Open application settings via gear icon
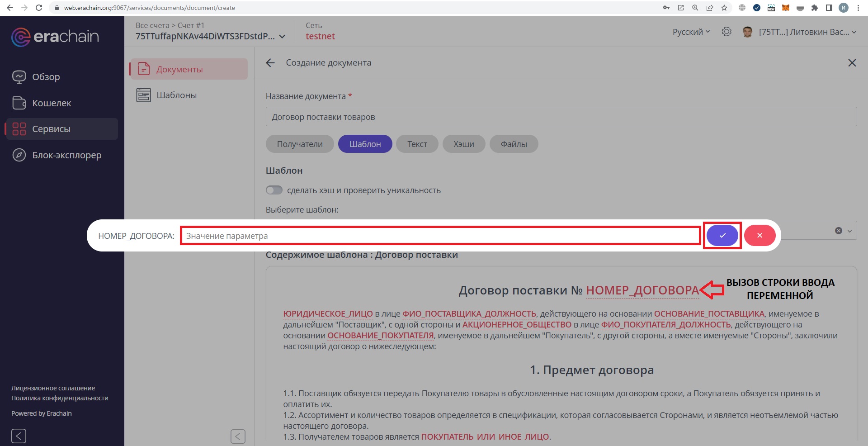This screenshot has height=446, width=868. (726, 31)
